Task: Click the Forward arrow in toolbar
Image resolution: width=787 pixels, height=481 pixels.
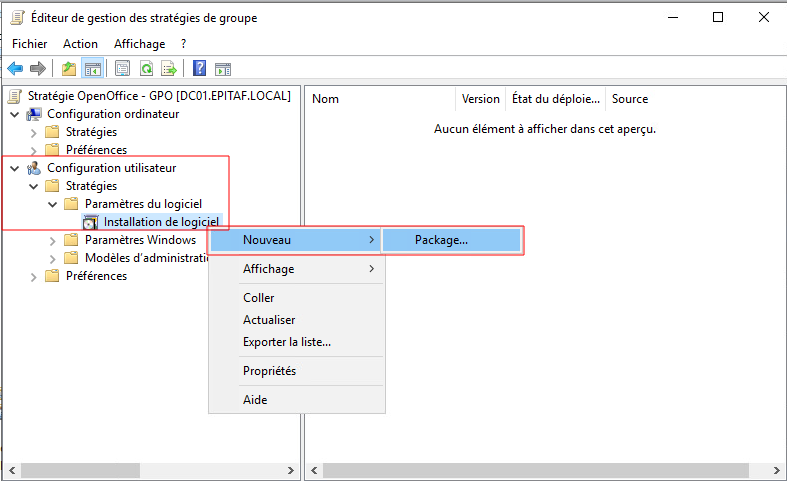Action: point(38,68)
